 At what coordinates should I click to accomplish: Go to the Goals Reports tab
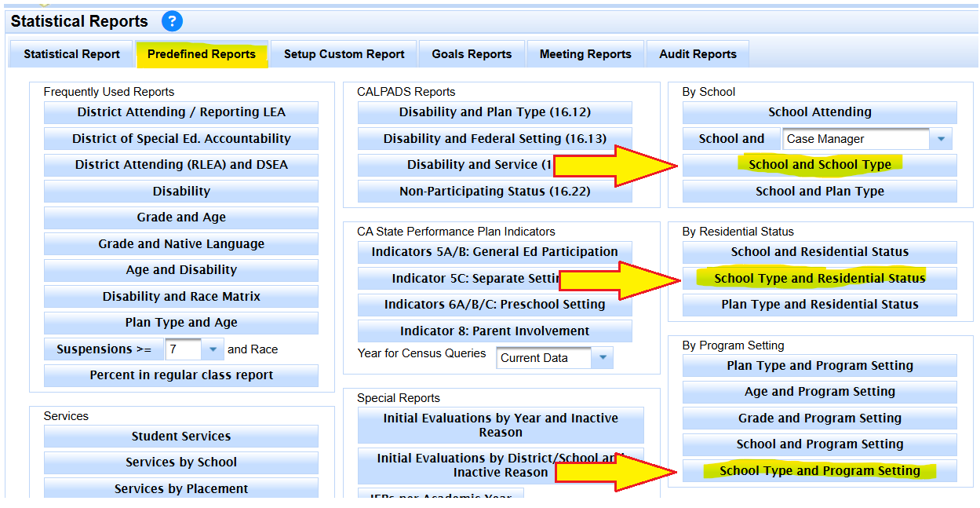point(472,54)
